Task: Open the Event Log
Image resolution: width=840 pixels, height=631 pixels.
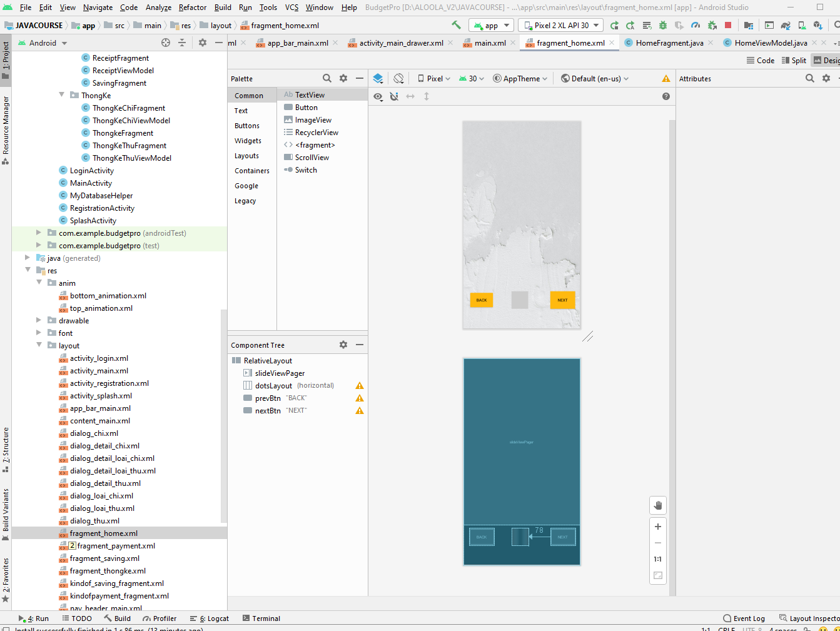Action: click(744, 618)
